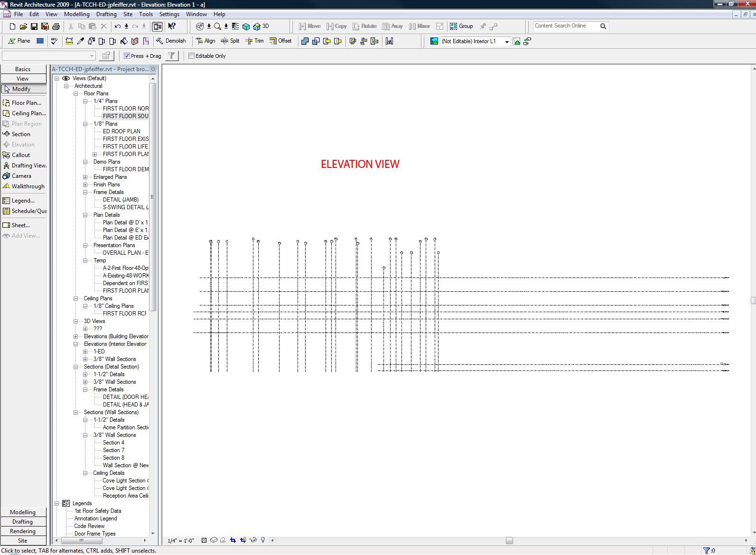The width and height of the screenshot is (756, 555).
Task: Click the Trim tool
Action: point(254,41)
